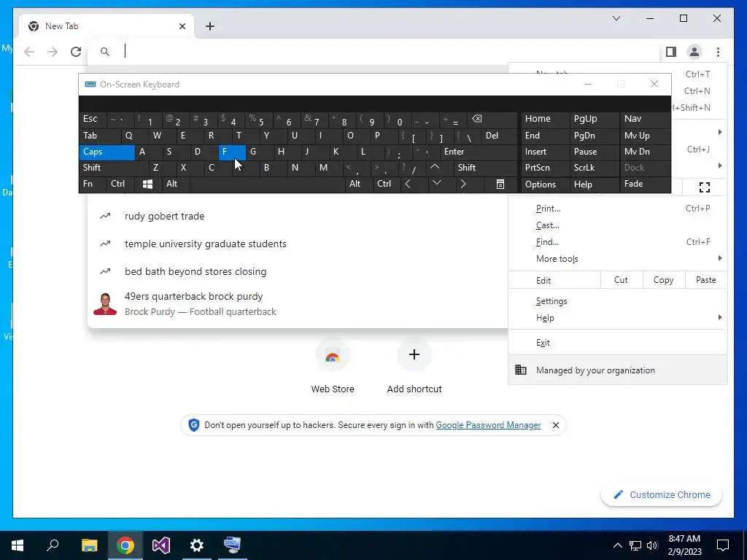Toggle the right Shift key on keyboard
The height and width of the screenshot is (560, 747).
[x=485, y=168]
